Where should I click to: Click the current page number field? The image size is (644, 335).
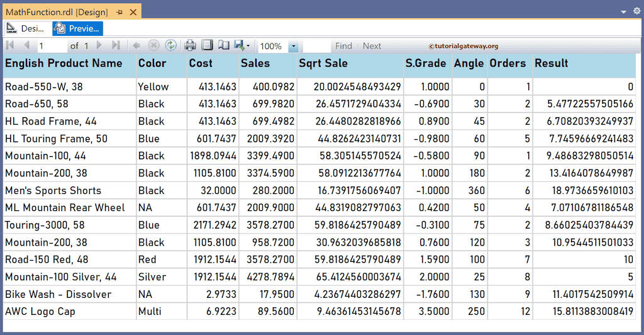click(x=52, y=45)
